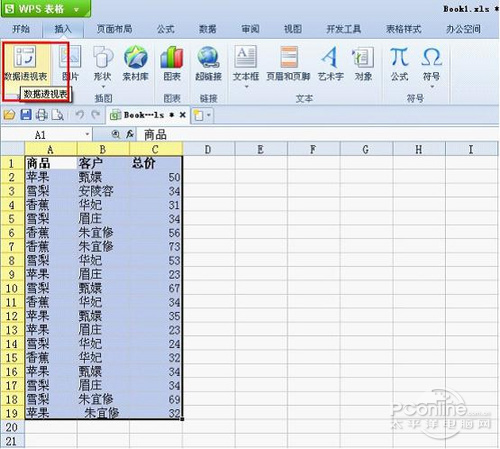This screenshot has width=500, height=449.
Task: Insert 艺术字 word art
Action: (330, 63)
